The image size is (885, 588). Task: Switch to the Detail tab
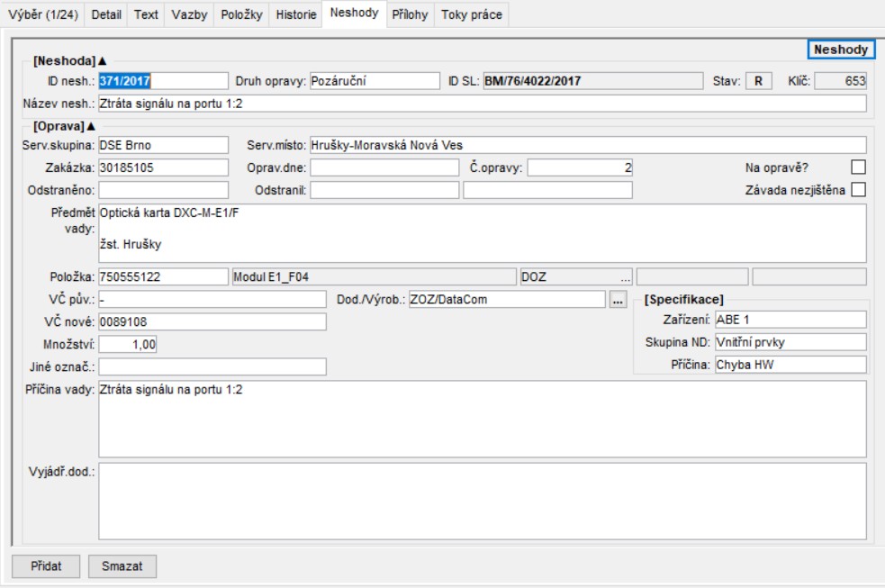[x=106, y=14]
